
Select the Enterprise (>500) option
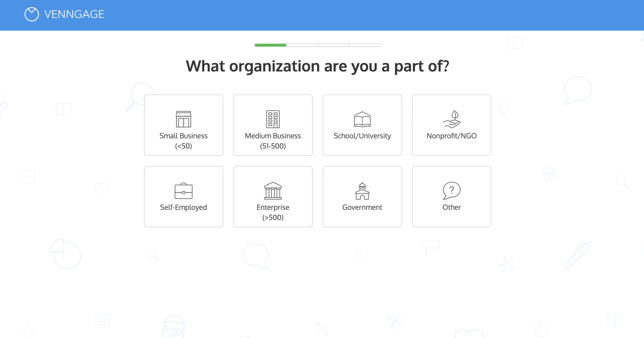[x=273, y=196]
